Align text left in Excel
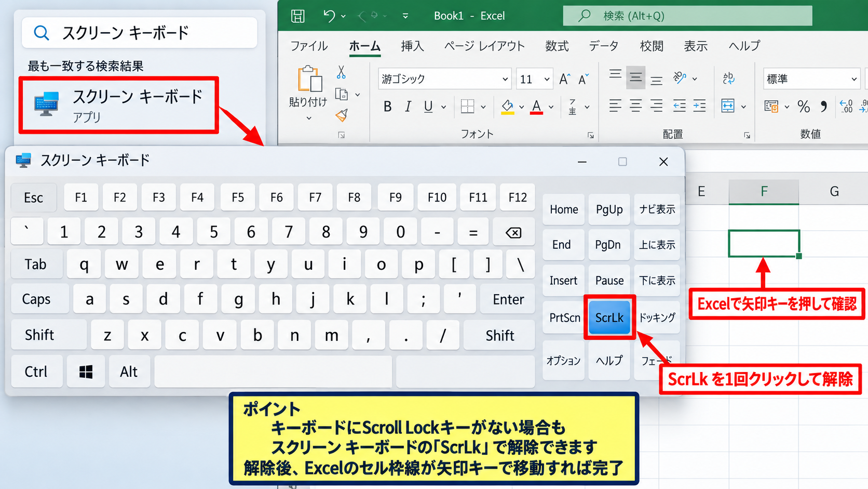The image size is (868, 489). (x=616, y=106)
